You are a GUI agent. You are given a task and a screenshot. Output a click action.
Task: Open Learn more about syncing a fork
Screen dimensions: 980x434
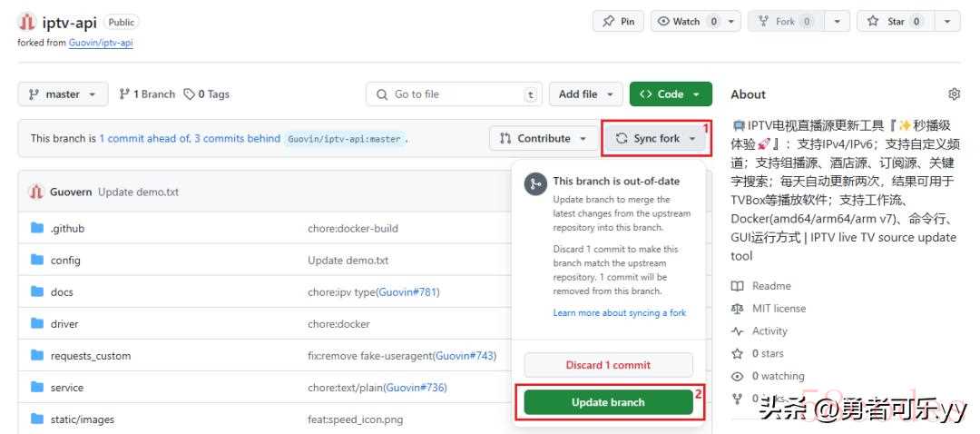coord(620,312)
